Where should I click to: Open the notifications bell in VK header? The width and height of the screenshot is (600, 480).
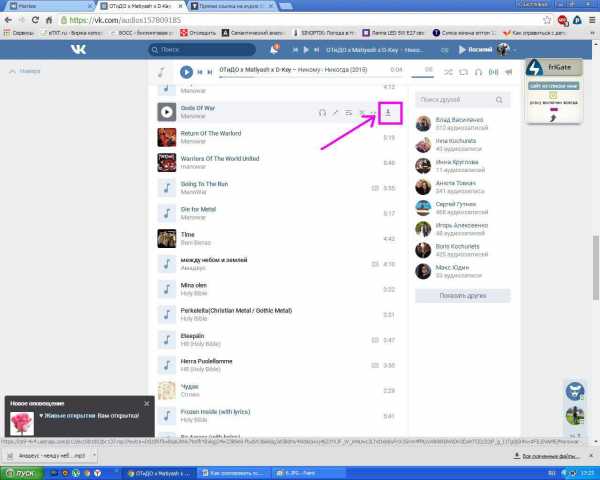274,49
